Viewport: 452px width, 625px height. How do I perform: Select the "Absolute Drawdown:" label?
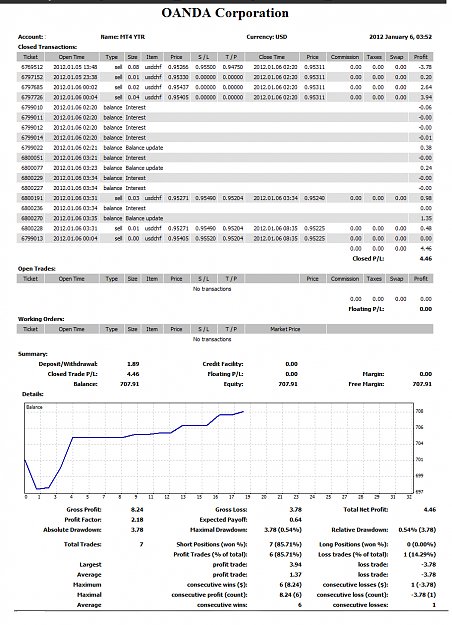click(72, 530)
